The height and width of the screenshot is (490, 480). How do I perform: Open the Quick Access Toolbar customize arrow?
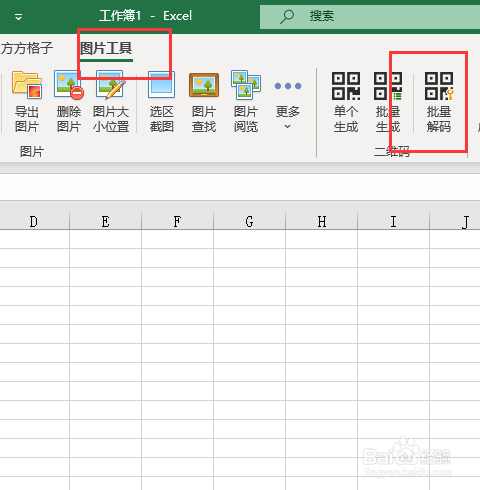(x=19, y=17)
